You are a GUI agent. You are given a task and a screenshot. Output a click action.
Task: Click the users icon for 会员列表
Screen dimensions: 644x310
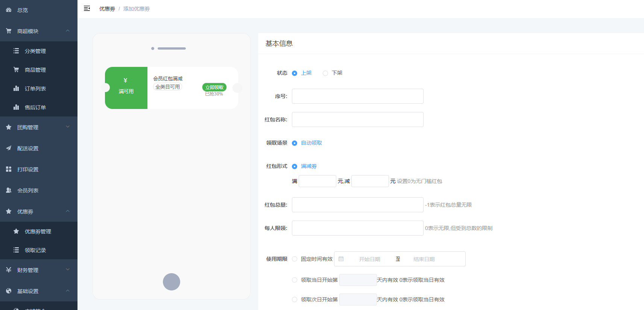(9, 191)
